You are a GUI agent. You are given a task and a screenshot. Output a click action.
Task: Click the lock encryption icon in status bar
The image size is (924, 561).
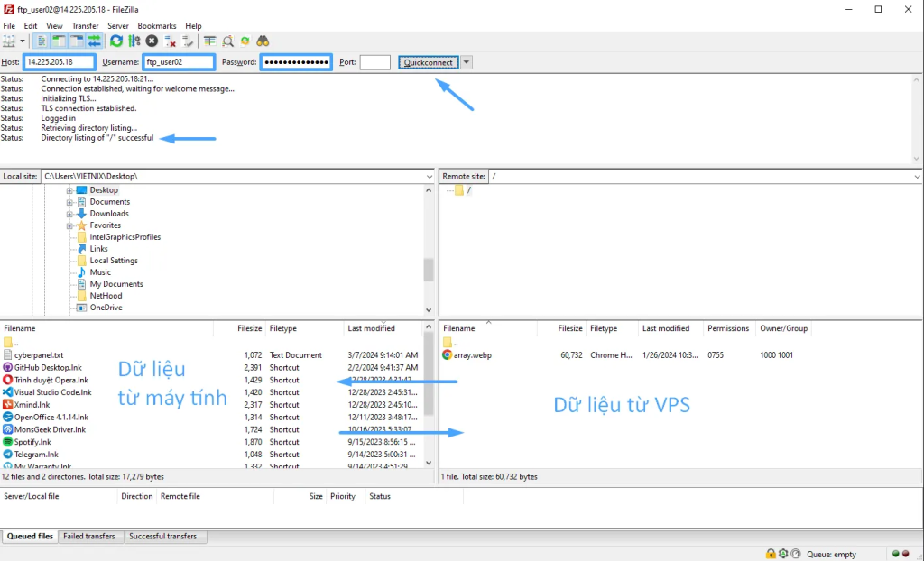pos(771,554)
